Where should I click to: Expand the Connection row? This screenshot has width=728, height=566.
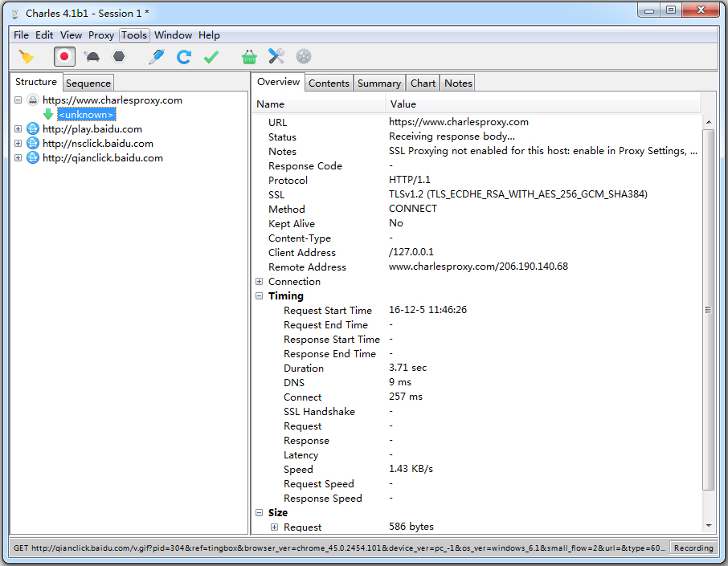[260, 282]
